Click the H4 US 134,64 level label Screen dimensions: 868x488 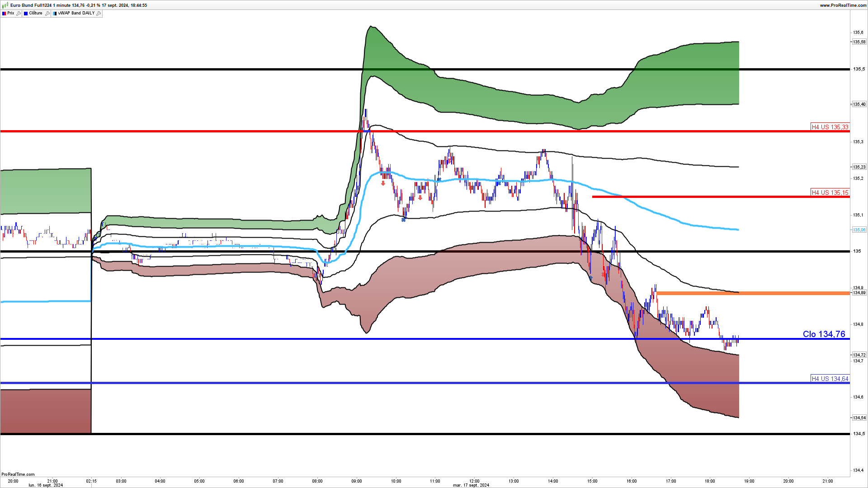tap(830, 379)
